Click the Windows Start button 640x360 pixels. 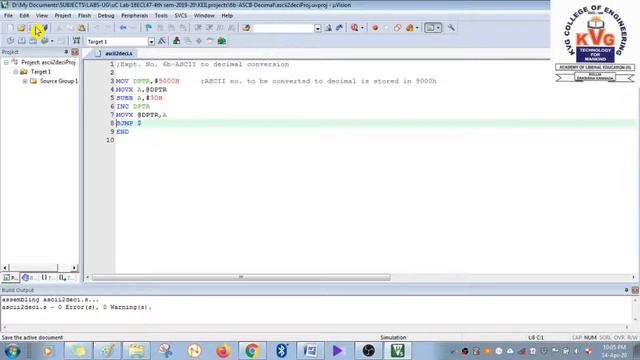tap(12, 351)
